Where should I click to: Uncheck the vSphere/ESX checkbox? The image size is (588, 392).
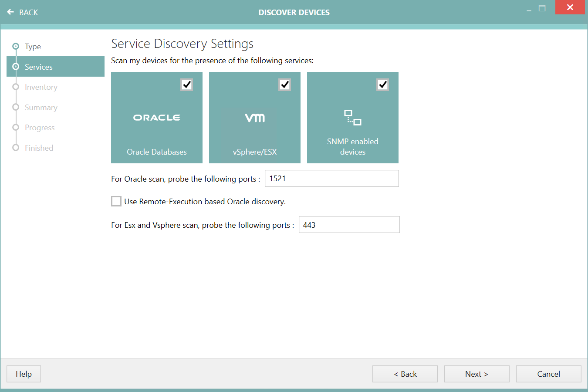tap(285, 85)
